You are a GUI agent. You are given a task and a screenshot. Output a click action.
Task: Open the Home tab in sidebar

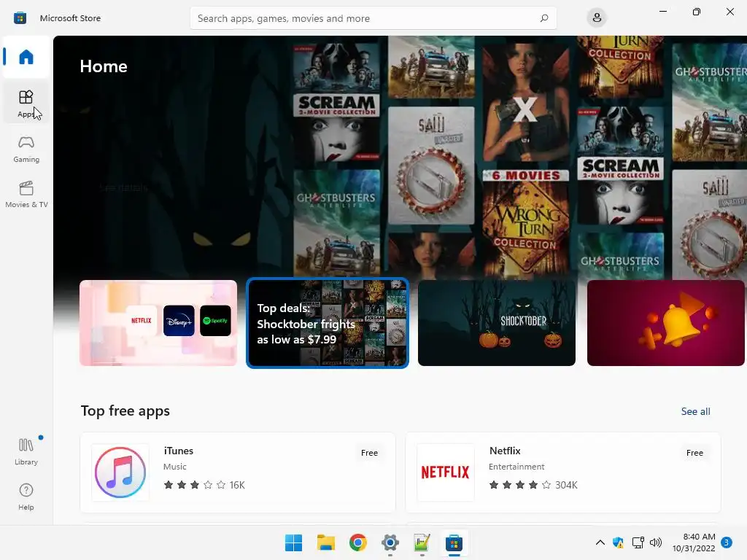coord(26,57)
